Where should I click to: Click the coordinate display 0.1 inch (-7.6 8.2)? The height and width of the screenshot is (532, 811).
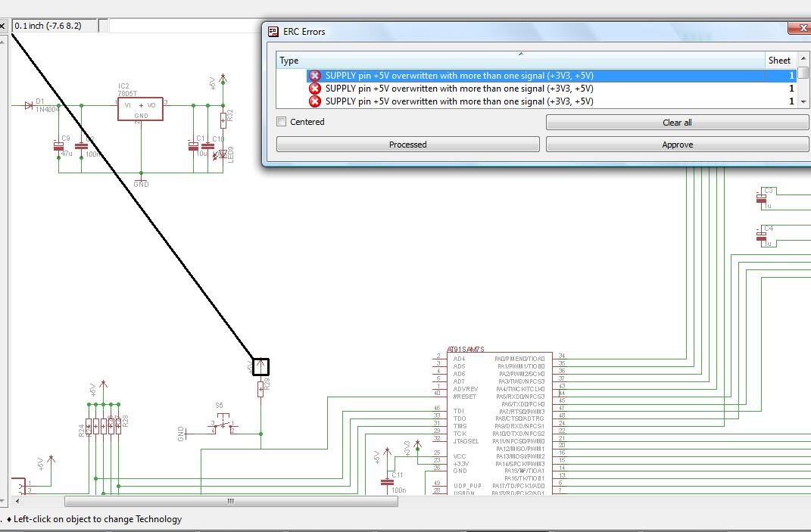54,25
